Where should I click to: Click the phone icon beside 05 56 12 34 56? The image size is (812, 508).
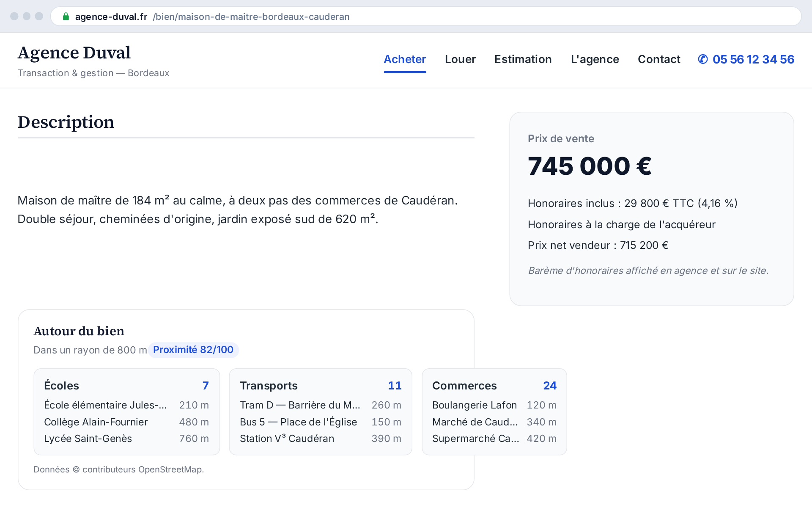point(703,59)
